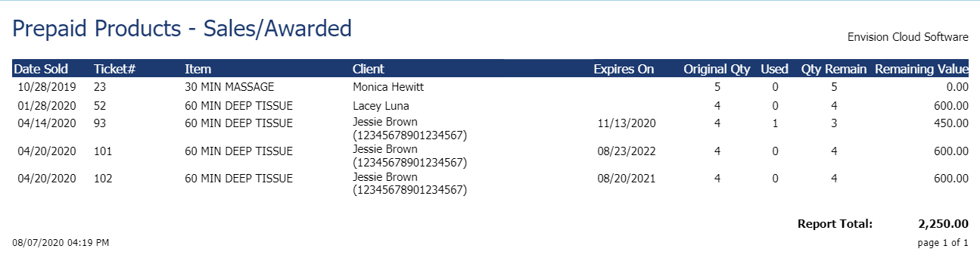Click expiry date 11/13/2020

click(x=626, y=123)
